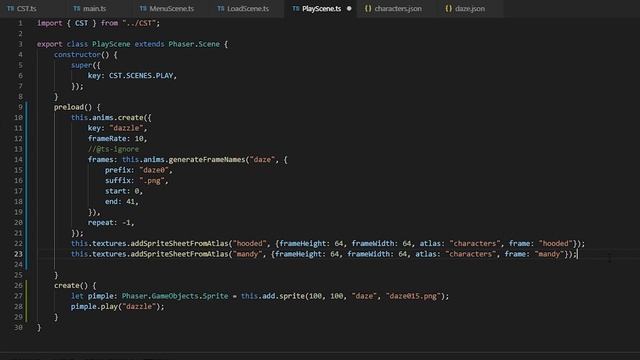The height and width of the screenshot is (360, 640).
Task: Click line number 30 in the gutter
Action: 18,327
